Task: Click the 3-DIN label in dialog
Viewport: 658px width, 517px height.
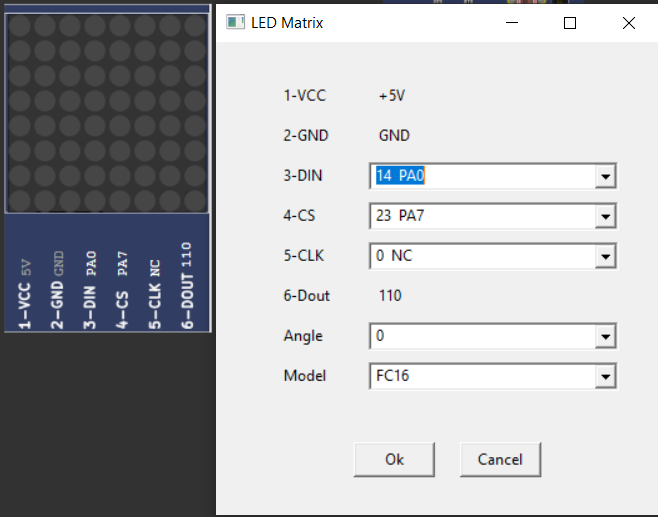Action: 303,175
